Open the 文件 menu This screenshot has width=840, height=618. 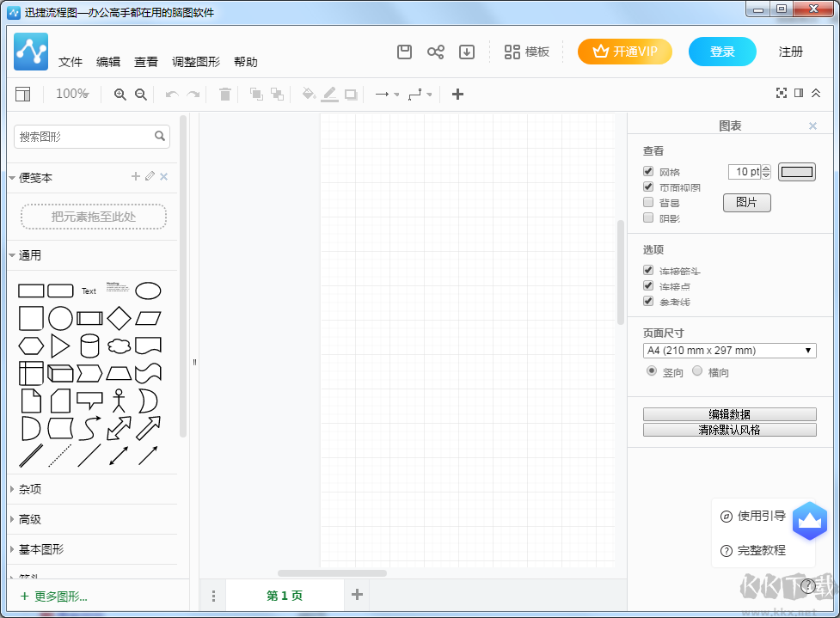coord(71,62)
